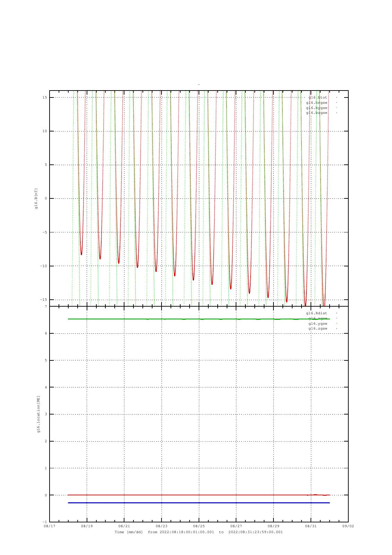392x555 pixels.
Task: Click the g16.zgse legend label
Action: pos(317,328)
